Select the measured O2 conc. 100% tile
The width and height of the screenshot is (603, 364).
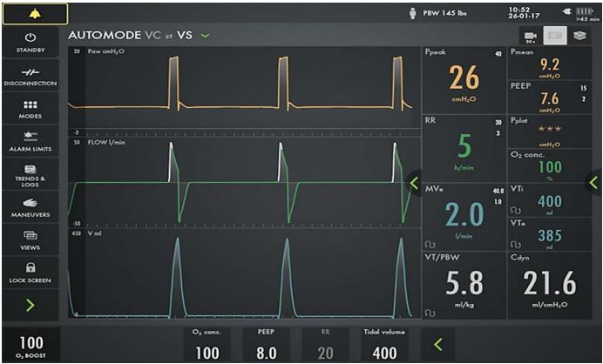click(x=550, y=165)
